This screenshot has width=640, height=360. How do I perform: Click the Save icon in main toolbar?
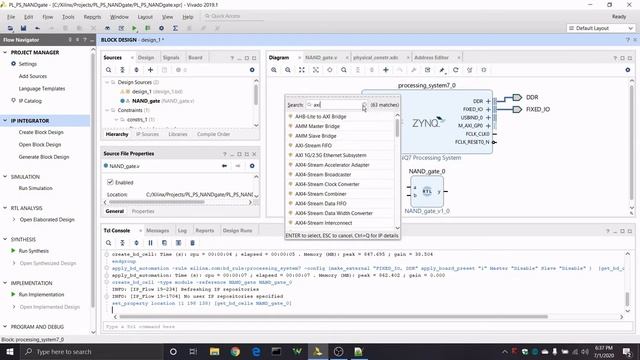click(x=23, y=28)
